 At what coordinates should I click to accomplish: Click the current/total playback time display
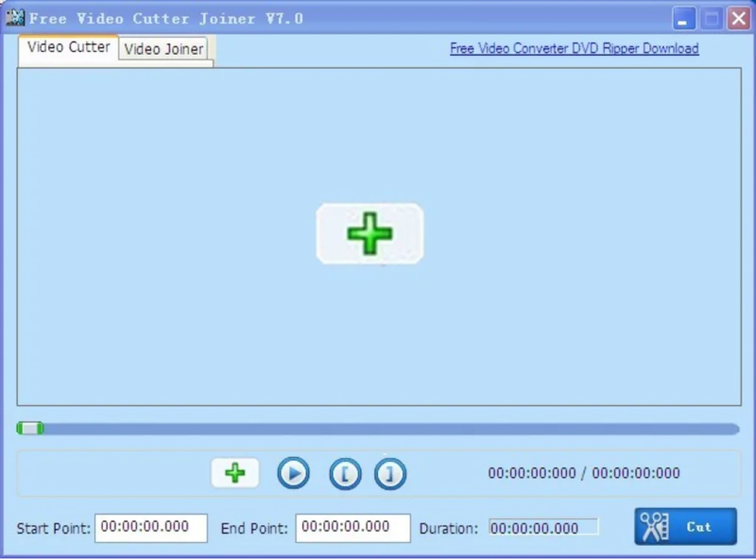(584, 473)
